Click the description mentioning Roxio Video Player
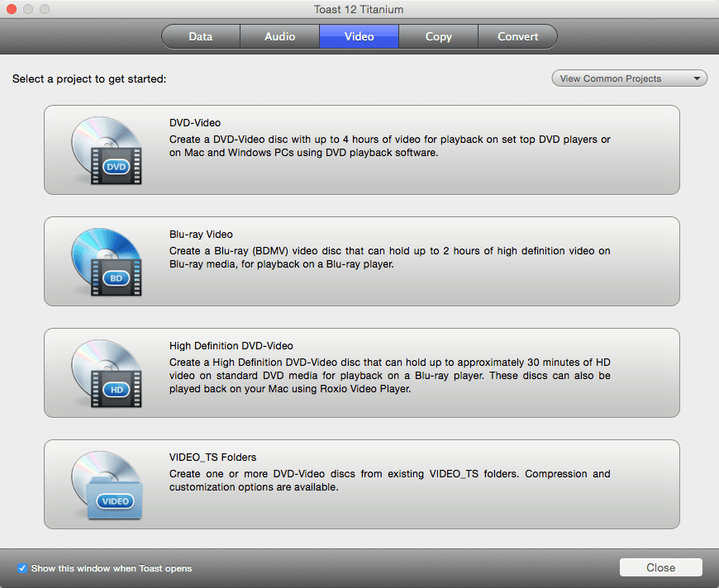This screenshot has width=719, height=588. click(390, 376)
